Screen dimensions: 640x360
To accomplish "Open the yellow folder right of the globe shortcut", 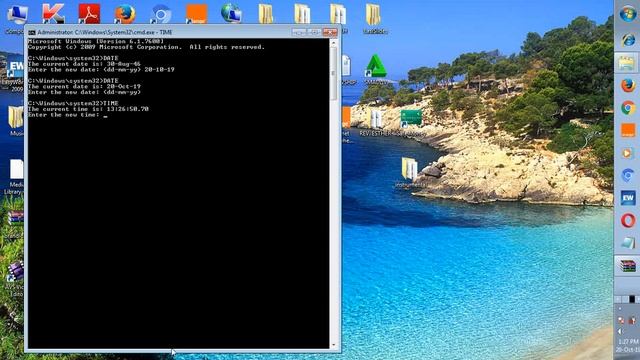I will point(266,13).
